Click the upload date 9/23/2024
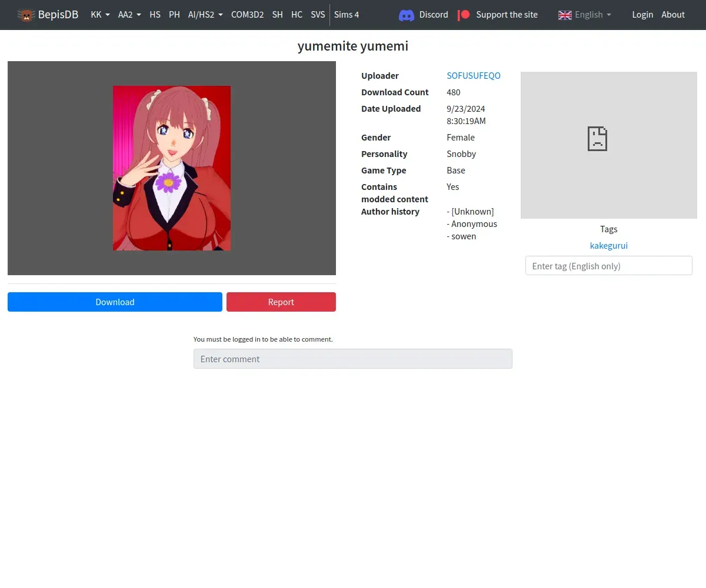The width and height of the screenshot is (706, 588). pyautogui.click(x=466, y=109)
